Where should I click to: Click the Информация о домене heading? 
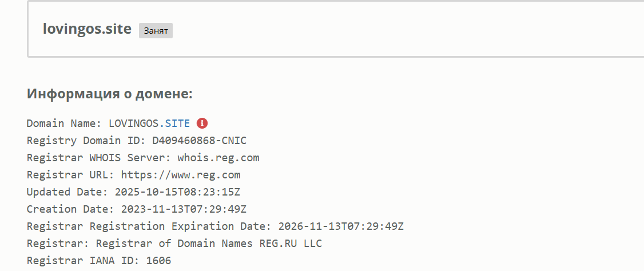[110, 94]
